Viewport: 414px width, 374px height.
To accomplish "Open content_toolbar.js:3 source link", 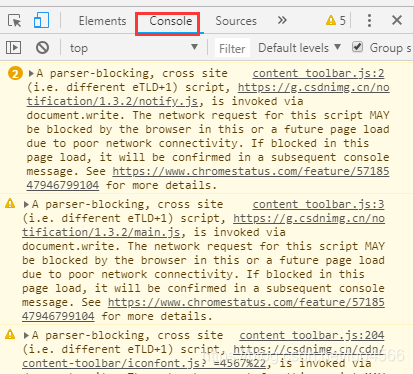I will [x=318, y=204].
